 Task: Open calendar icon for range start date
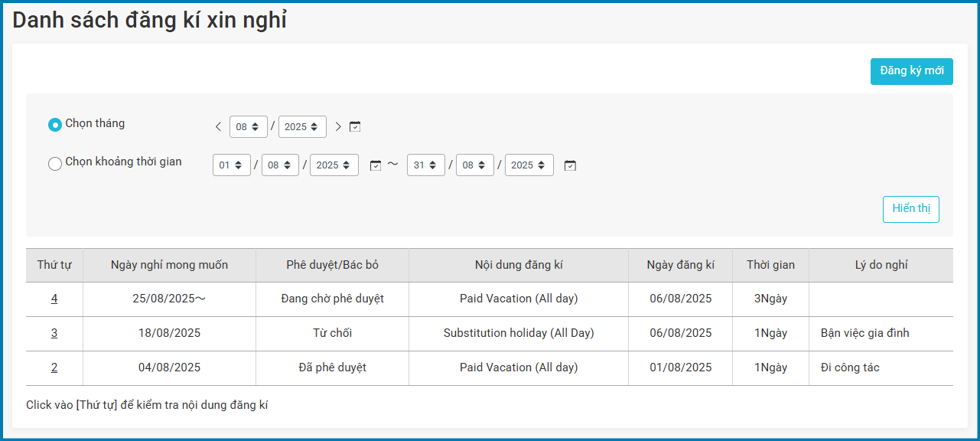click(x=375, y=165)
